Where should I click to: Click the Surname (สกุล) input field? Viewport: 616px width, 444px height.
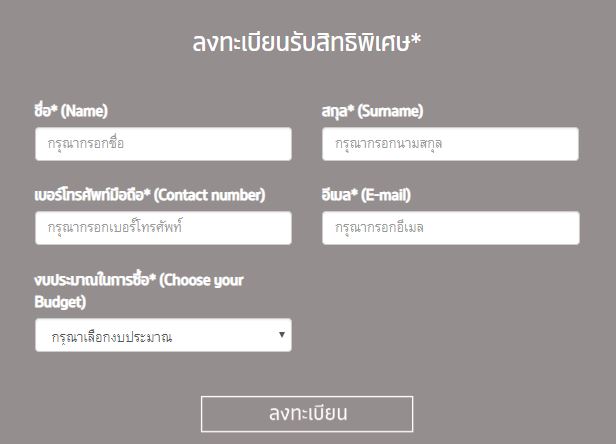tap(450, 144)
